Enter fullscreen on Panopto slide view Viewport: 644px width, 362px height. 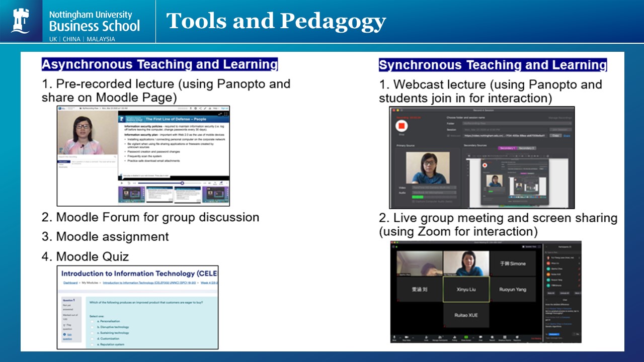click(x=226, y=114)
